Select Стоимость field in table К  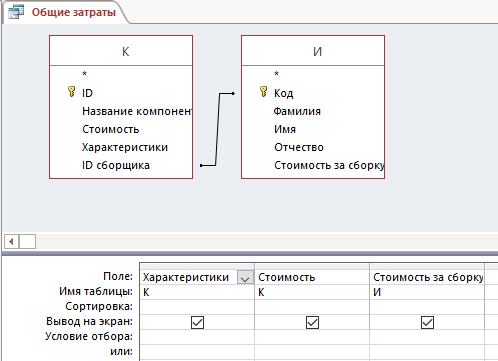point(111,129)
